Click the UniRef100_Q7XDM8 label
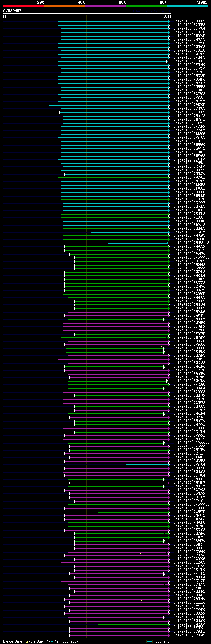211x644 pixels. (x=189, y=214)
